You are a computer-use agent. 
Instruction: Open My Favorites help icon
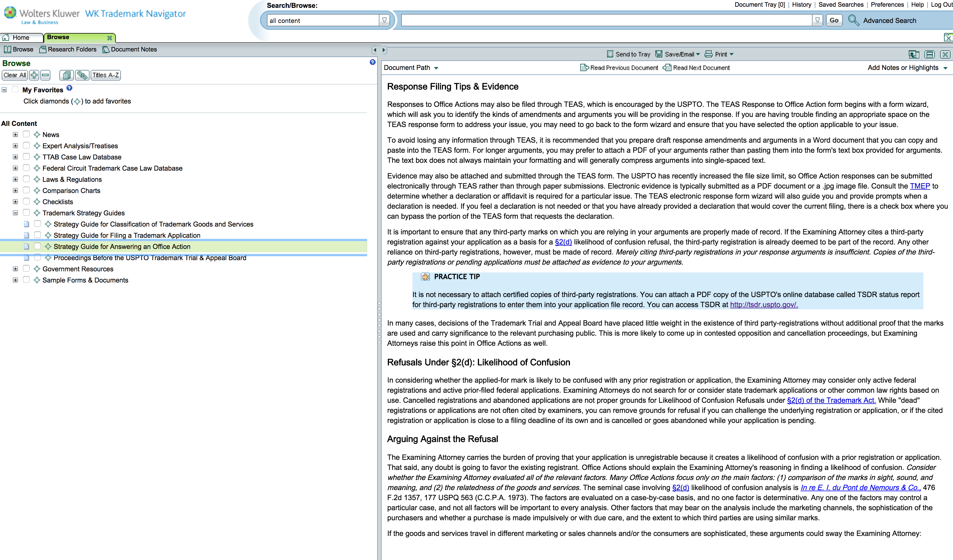click(69, 88)
